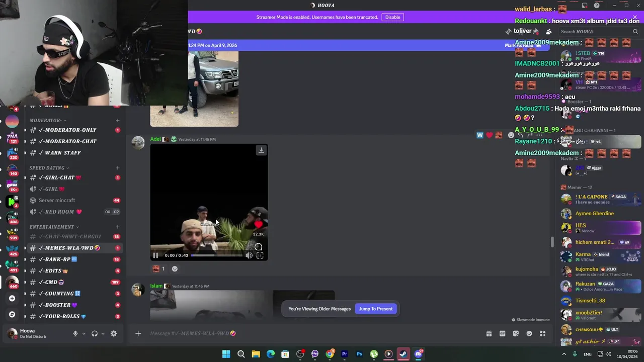The width and height of the screenshot is (644, 362).
Task: Toggle video fullscreen
Action: (260, 255)
